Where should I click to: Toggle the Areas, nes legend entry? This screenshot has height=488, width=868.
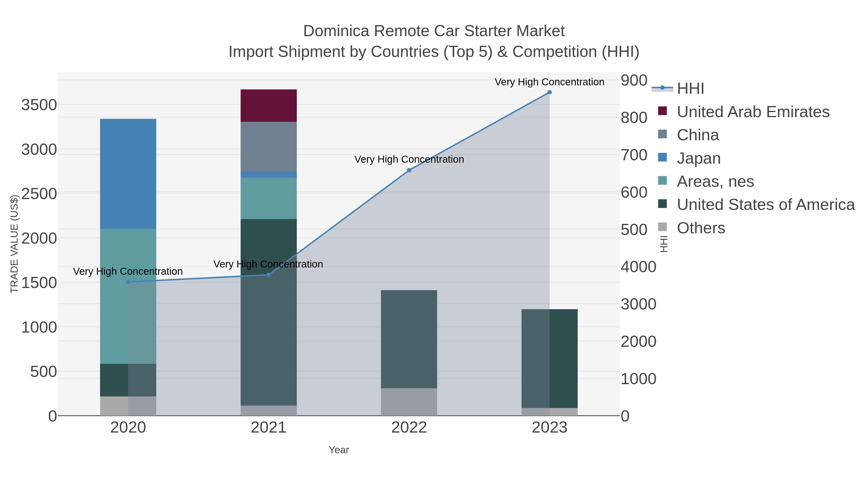click(706, 181)
